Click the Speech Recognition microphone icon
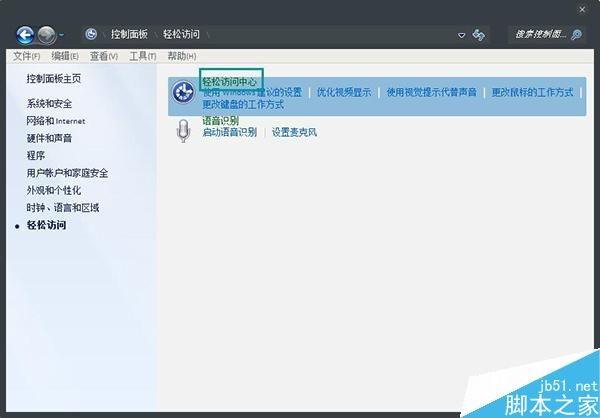Screen dimensions: 600x418 (x=183, y=130)
